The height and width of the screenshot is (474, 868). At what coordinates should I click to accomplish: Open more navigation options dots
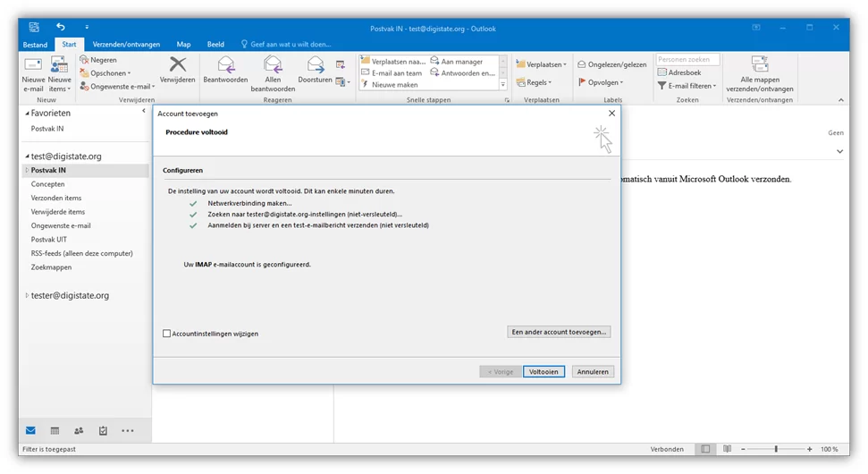pos(127,431)
